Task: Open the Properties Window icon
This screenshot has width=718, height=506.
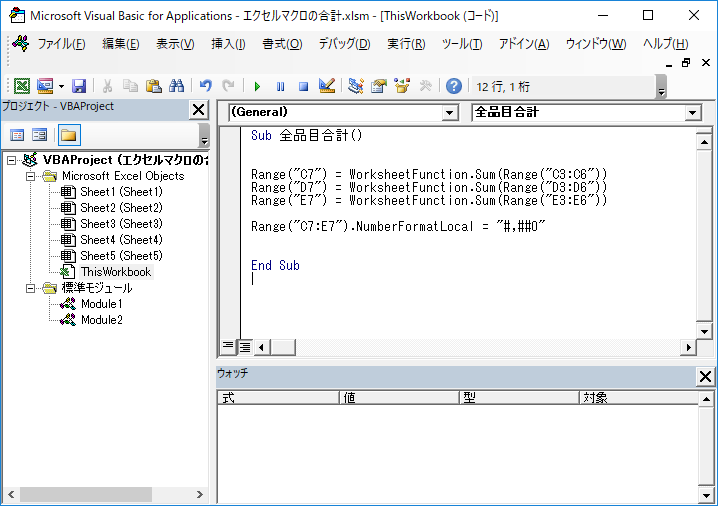Action: pos(379,86)
